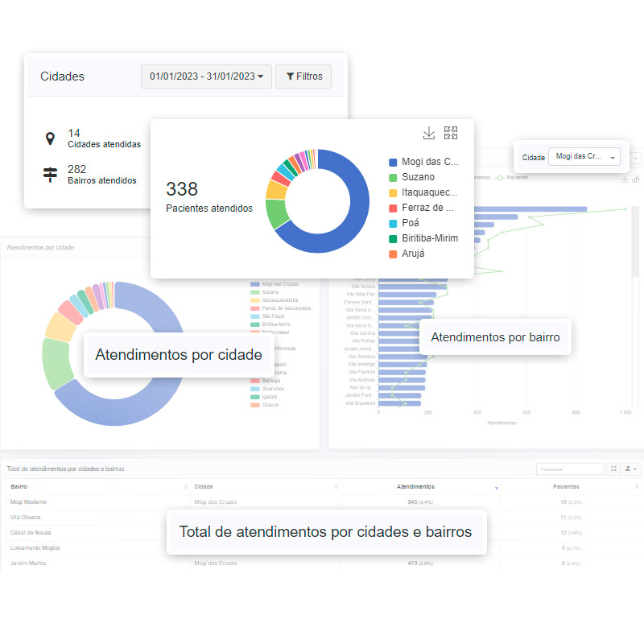Toggle the Biritiba-Mirim legend entry in popup
Viewport: 644px width, 644px height.
point(423,238)
